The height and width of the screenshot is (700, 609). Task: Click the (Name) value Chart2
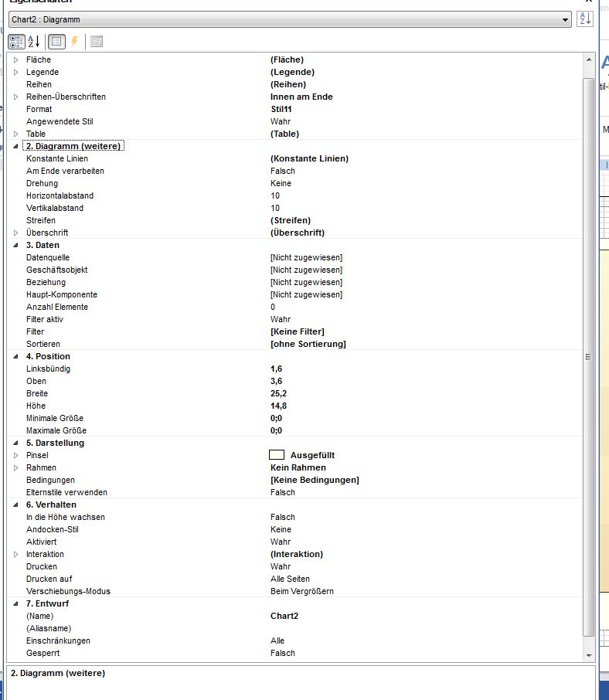284,616
